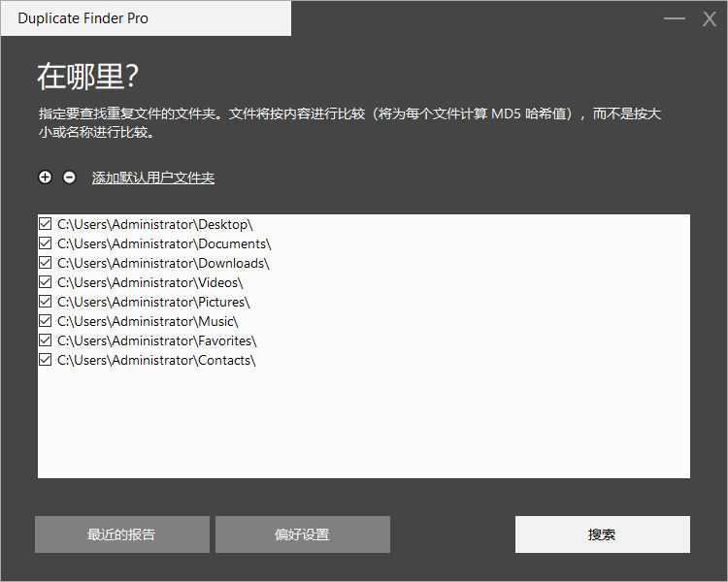Open 最近的报告 (recent reports)
The height and width of the screenshot is (582, 728).
(x=122, y=534)
